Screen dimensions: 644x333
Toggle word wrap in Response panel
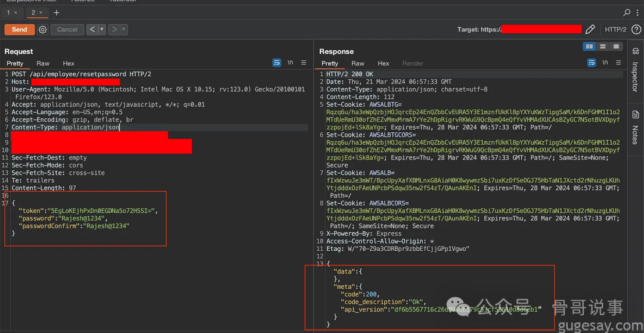592,63
